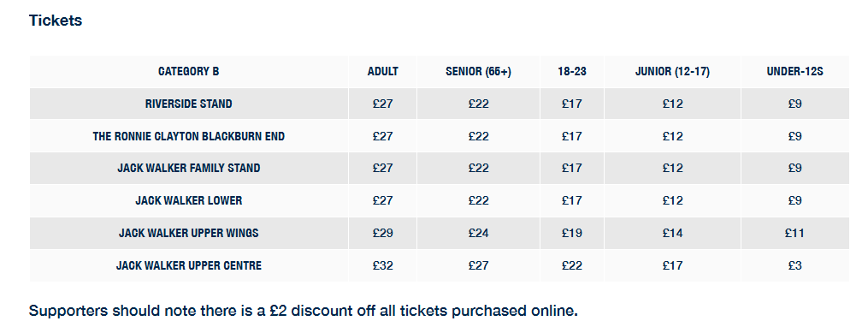The image size is (868, 327).
Task: Click the Senior (65+) column header
Action: click(478, 72)
